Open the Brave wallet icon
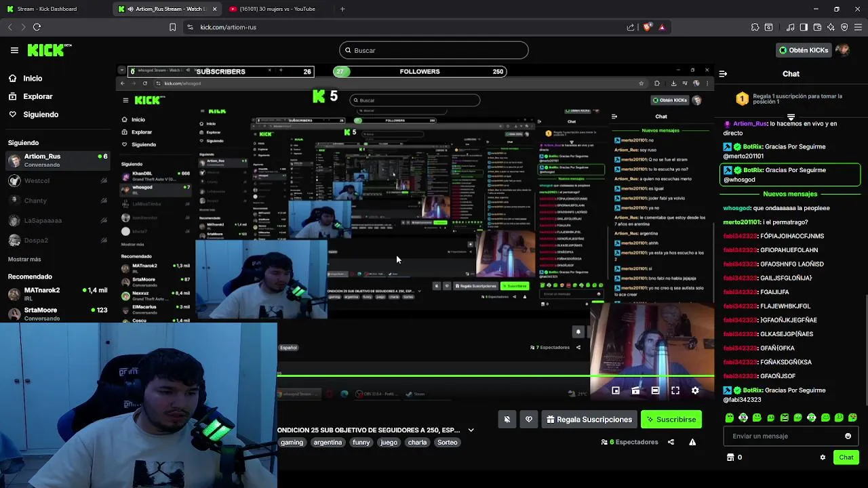Image resolution: width=868 pixels, height=488 pixels. pyautogui.click(x=817, y=27)
